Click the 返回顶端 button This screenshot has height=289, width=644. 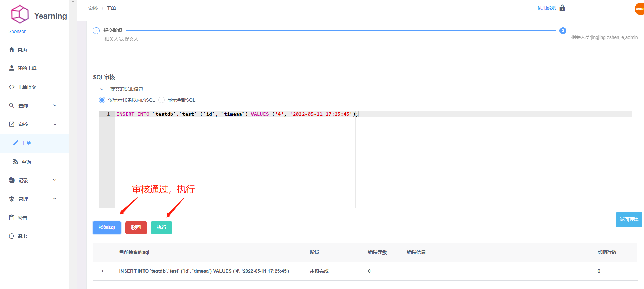click(629, 220)
